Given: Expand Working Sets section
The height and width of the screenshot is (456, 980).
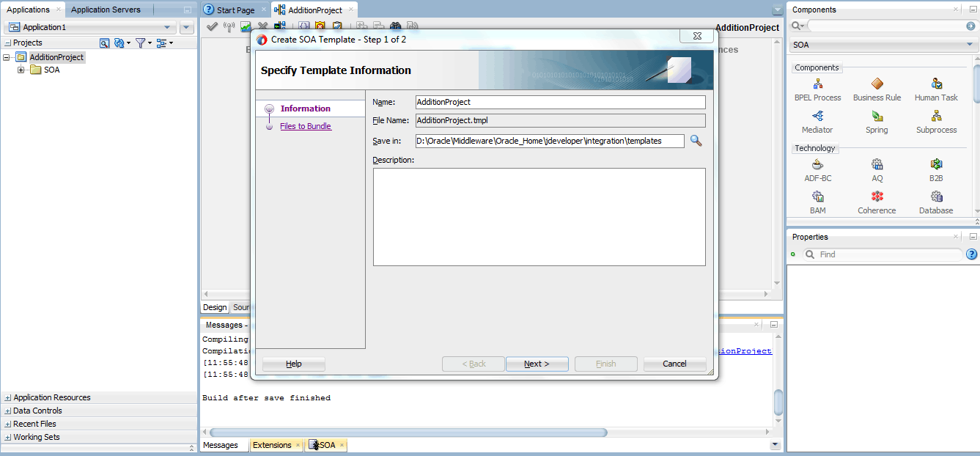Looking at the screenshot, I should click(8, 438).
